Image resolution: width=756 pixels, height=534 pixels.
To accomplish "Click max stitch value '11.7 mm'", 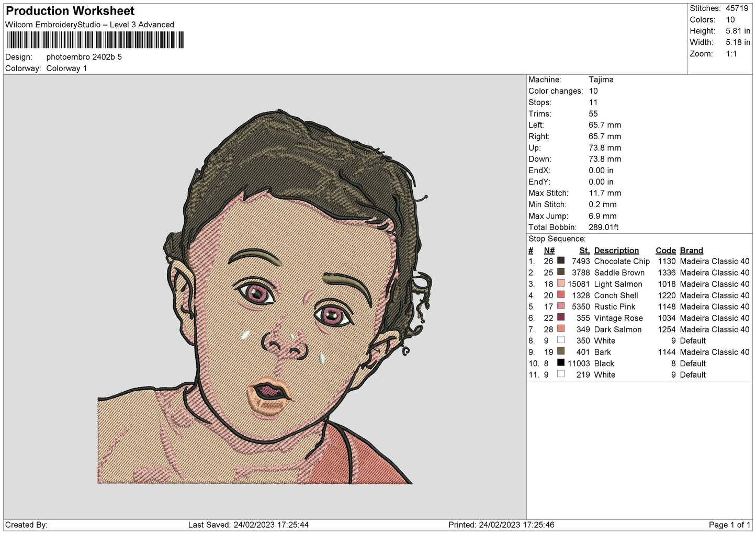I will tap(605, 193).
